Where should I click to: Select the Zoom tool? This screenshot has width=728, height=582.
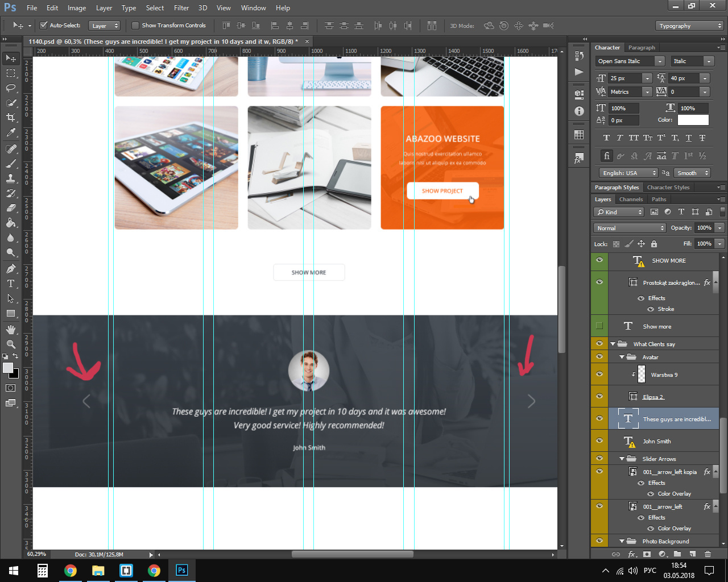(x=11, y=344)
